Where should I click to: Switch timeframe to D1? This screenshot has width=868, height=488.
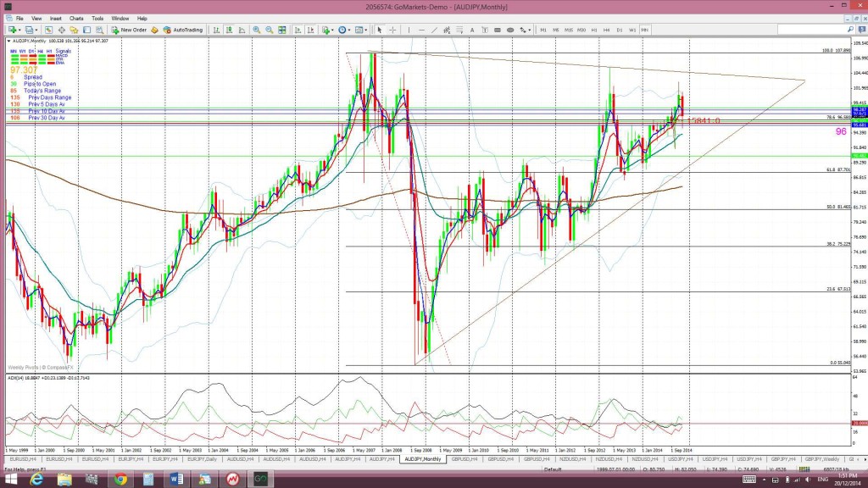pyautogui.click(x=620, y=30)
